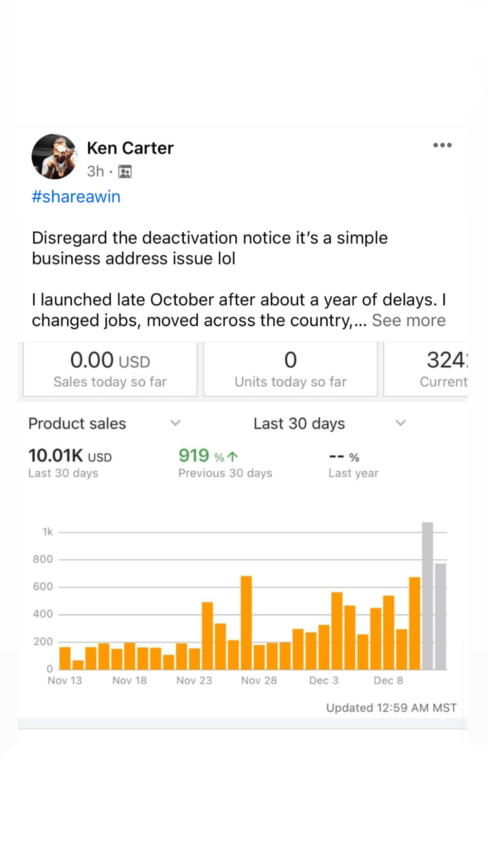
Task: Click the green up arrow next to 919%
Action: pyautogui.click(x=233, y=456)
